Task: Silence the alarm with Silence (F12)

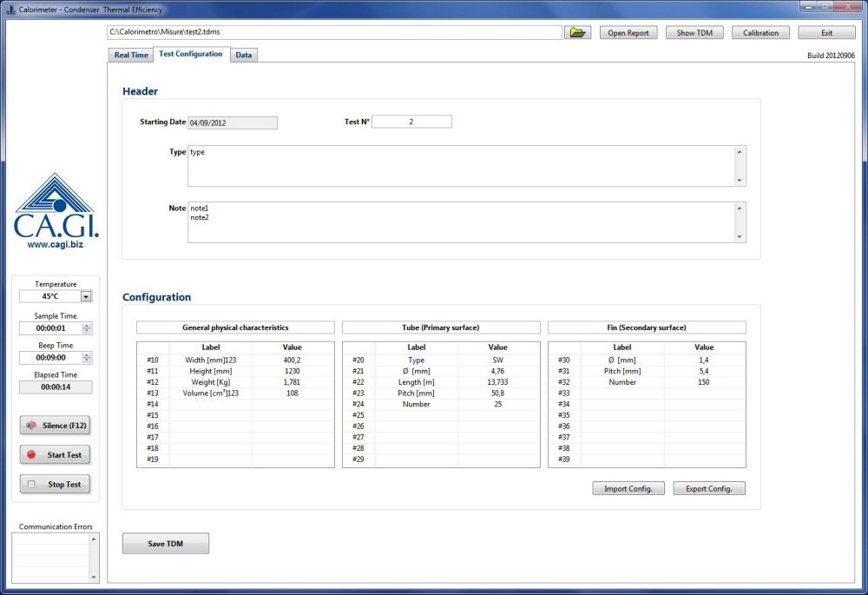Action: (x=55, y=426)
